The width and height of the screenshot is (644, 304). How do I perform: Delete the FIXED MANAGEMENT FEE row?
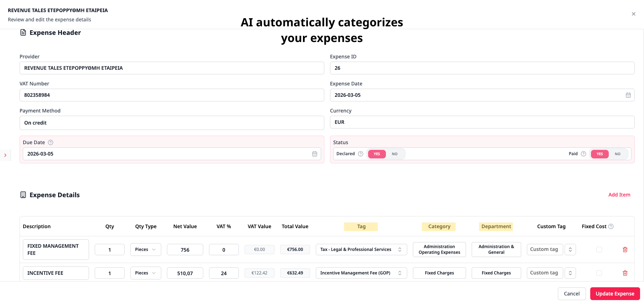(625, 250)
